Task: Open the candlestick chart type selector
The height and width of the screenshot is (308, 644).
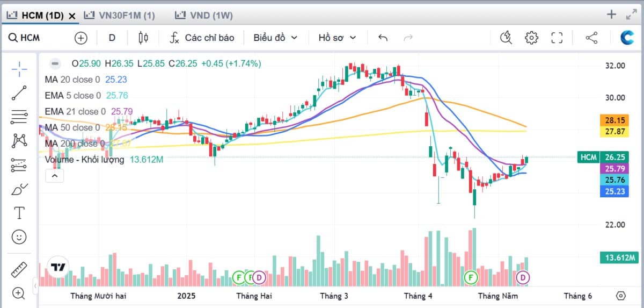Action: point(143,38)
